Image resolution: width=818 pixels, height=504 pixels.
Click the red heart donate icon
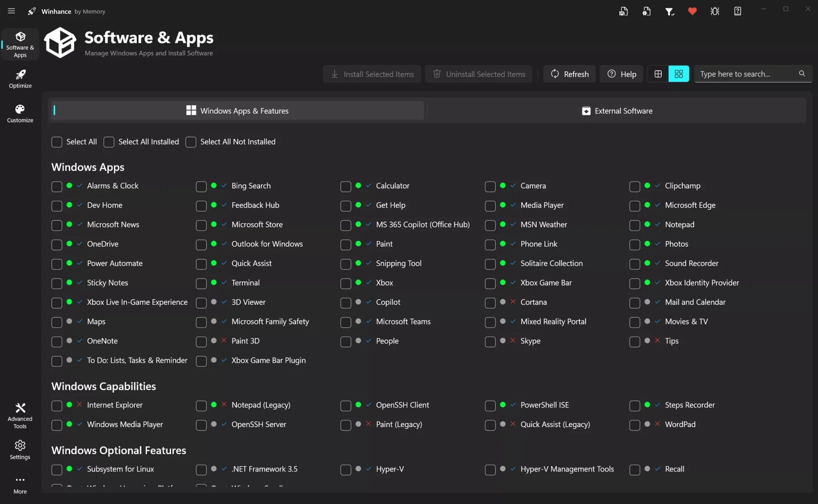tap(692, 11)
